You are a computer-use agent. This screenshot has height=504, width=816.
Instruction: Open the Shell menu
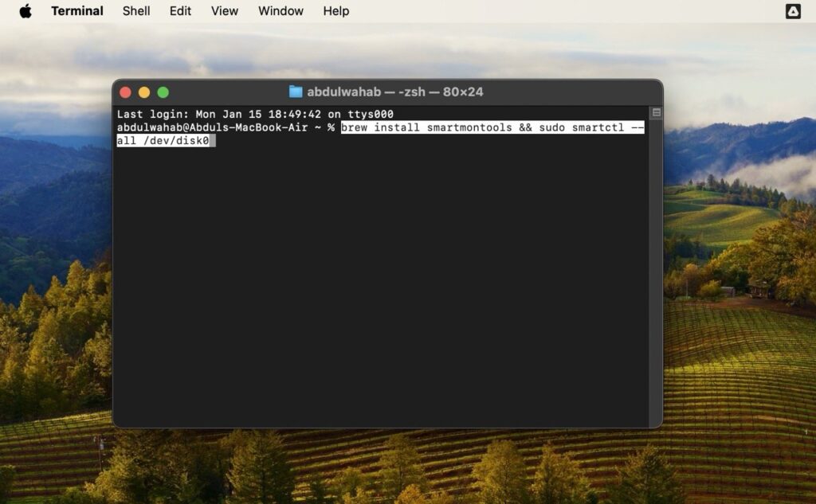point(135,11)
